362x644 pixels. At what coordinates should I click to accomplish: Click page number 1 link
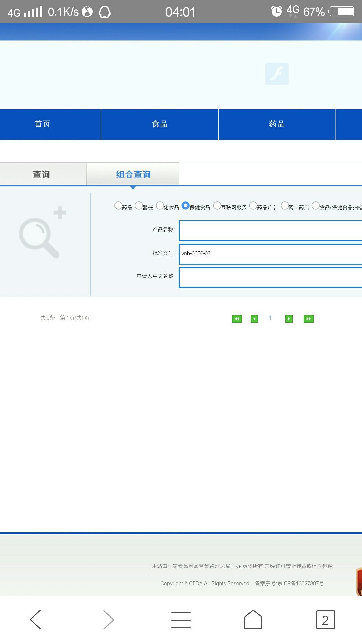click(270, 318)
